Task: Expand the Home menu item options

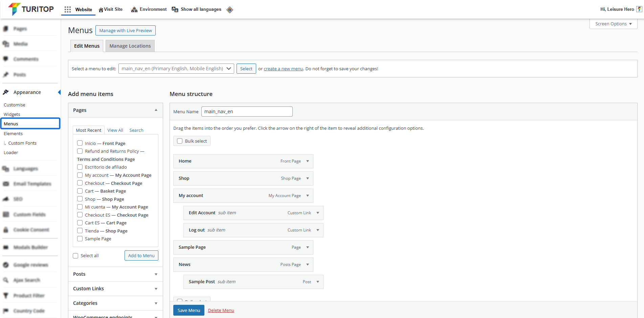Action: click(x=308, y=161)
